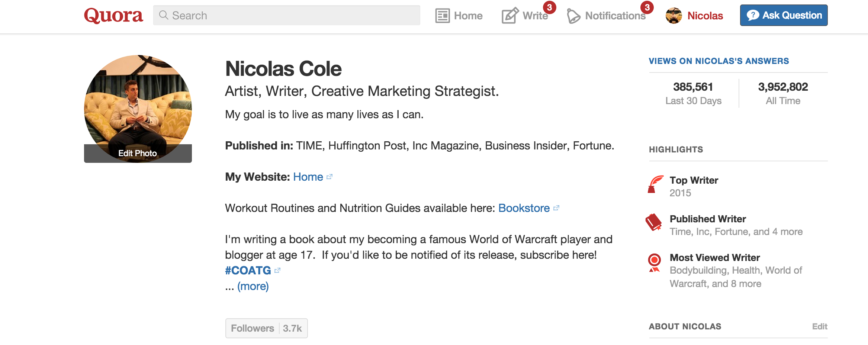
Task: Click the Top Writer quill icon
Action: [655, 184]
